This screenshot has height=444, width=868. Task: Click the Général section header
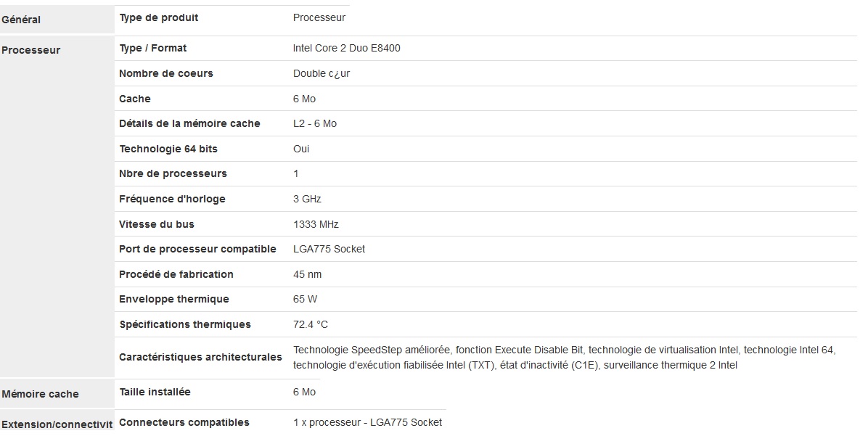[21, 20]
